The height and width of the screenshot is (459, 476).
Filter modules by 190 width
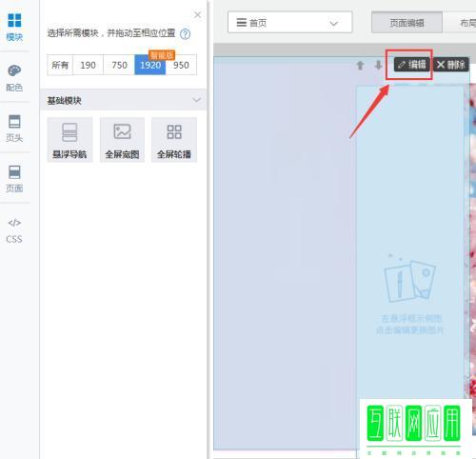pyautogui.click(x=88, y=65)
